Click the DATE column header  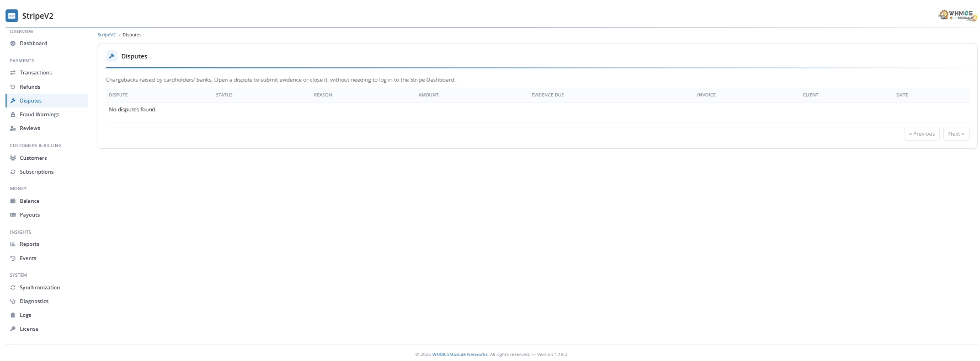point(902,95)
